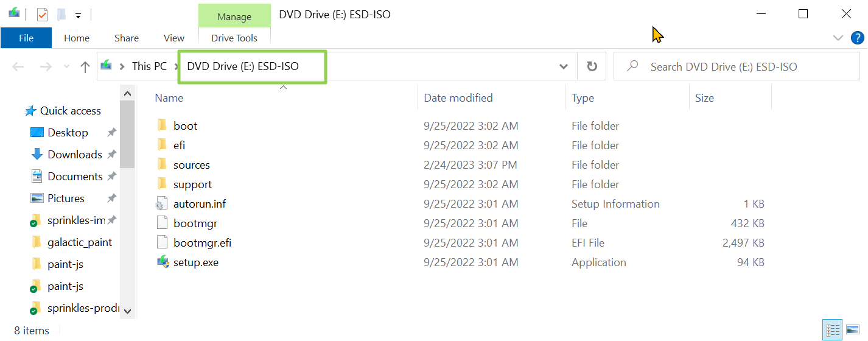Open the File menu
Screen dimensions: 868x341
(x=26, y=38)
